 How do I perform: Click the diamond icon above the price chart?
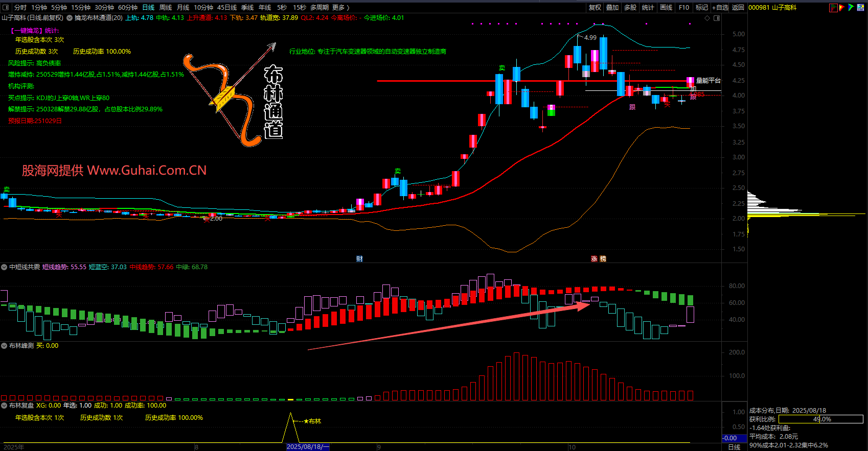pos(707,18)
